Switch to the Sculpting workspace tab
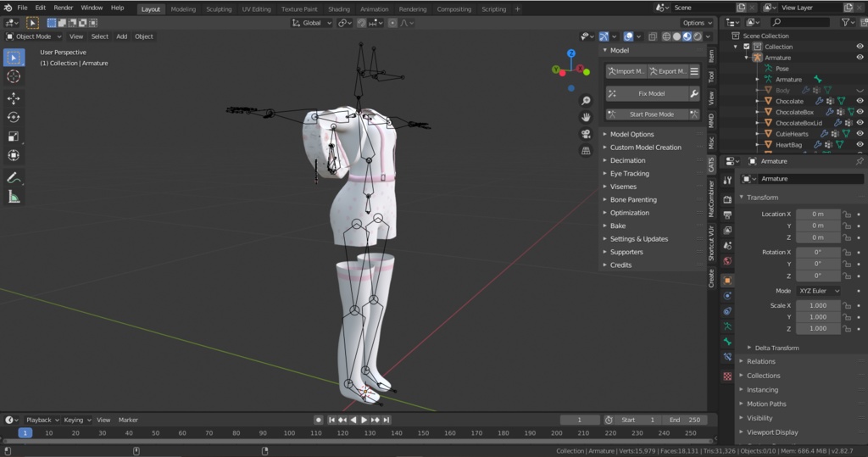868x457 pixels. [x=219, y=9]
